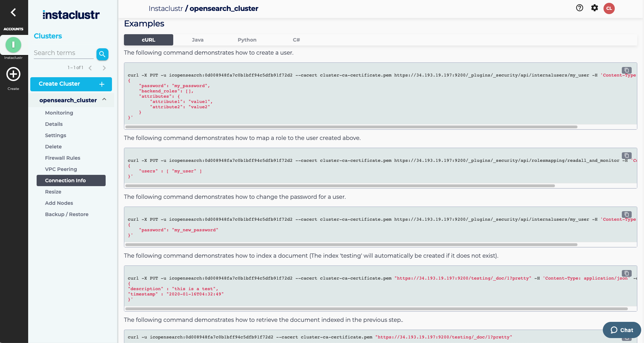Click the create user code horizontal scrollbar
The height and width of the screenshot is (343, 644).
point(351,127)
